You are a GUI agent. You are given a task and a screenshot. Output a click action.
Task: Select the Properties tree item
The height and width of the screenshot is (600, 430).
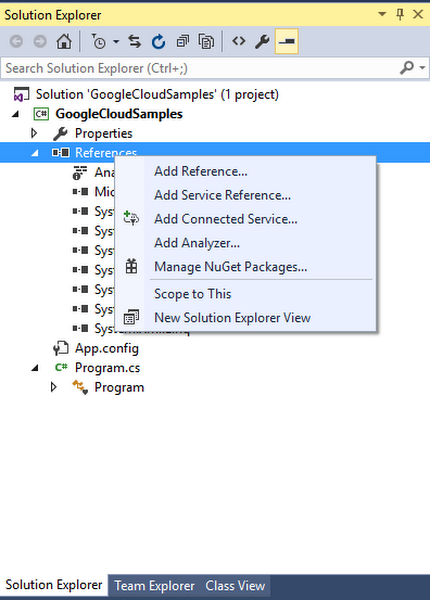[x=103, y=134]
